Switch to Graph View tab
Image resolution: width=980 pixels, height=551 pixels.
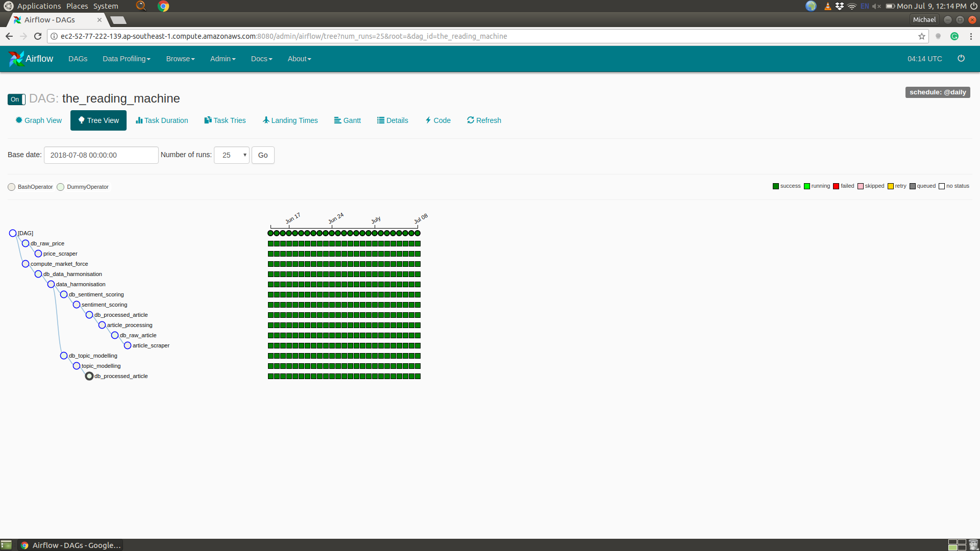pos(38,120)
